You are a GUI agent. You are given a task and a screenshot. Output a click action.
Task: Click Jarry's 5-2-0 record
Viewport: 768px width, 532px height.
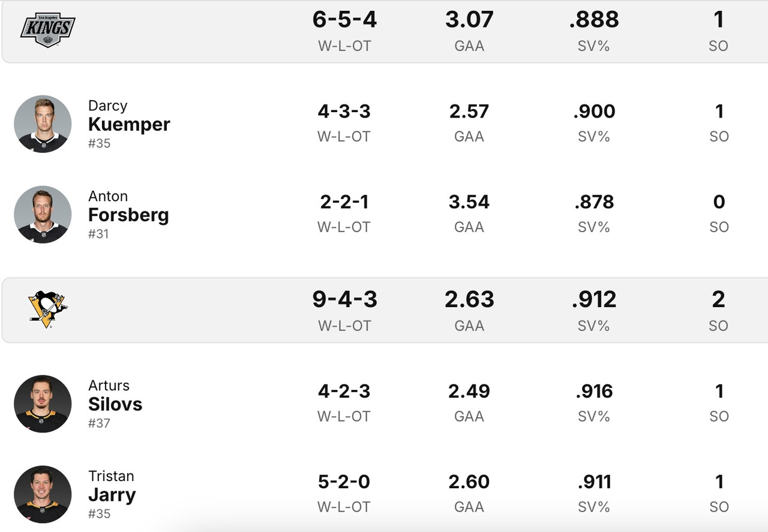[344, 482]
